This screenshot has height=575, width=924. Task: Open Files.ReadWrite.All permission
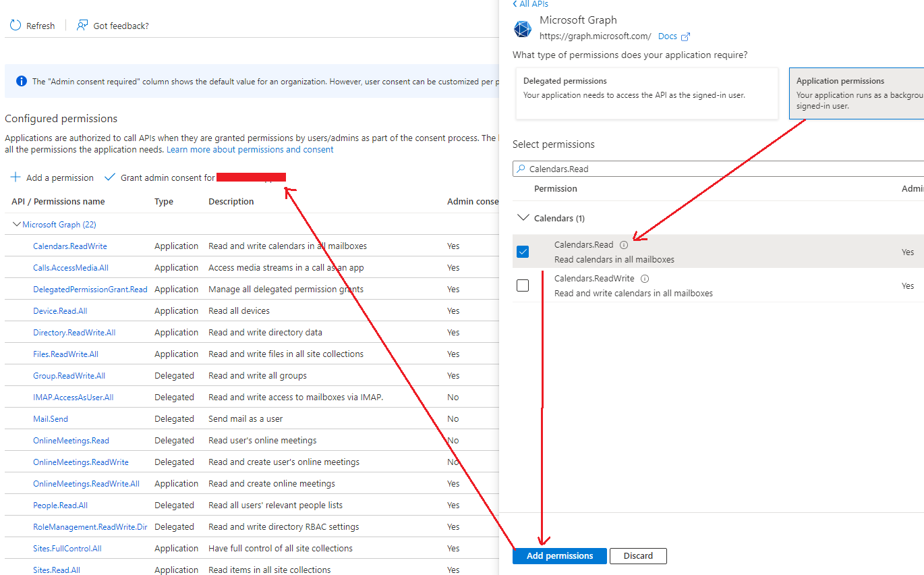click(x=65, y=354)
